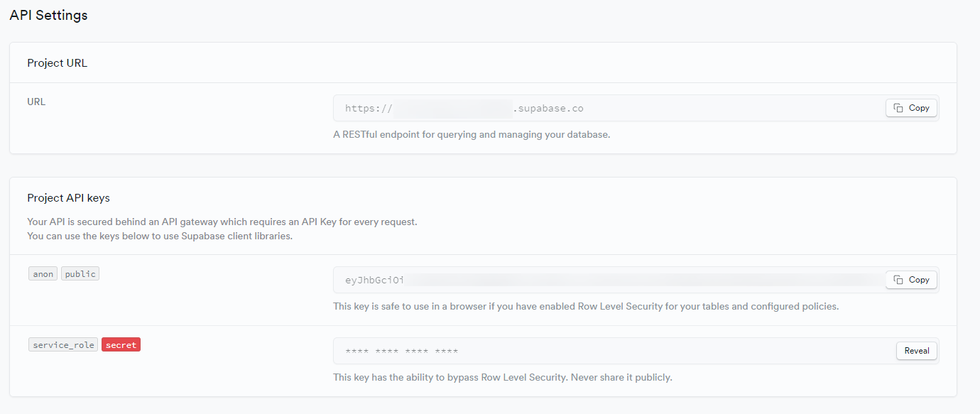The image size is (980, 414).
Task: Click the "Project API keys" section heading
Action: click(x=68, y=197)
